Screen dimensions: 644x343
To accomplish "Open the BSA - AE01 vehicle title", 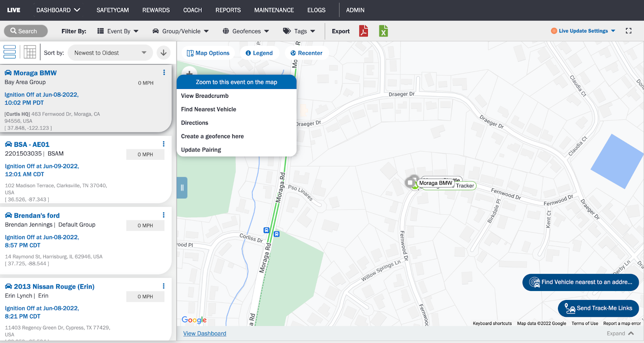I will pos(32,145).
